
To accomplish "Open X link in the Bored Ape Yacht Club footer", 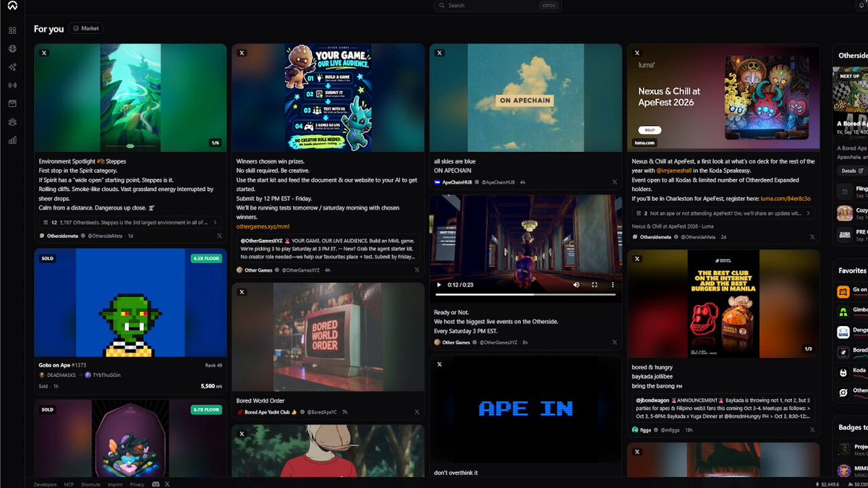I will (x=417, y=412).
